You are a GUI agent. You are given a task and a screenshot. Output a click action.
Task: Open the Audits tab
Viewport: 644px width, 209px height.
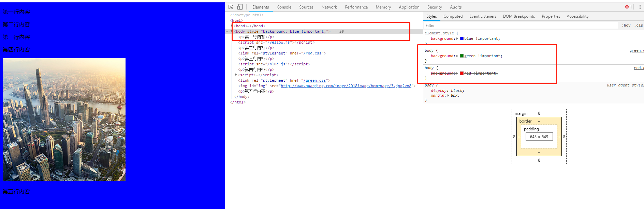point(456,7)
